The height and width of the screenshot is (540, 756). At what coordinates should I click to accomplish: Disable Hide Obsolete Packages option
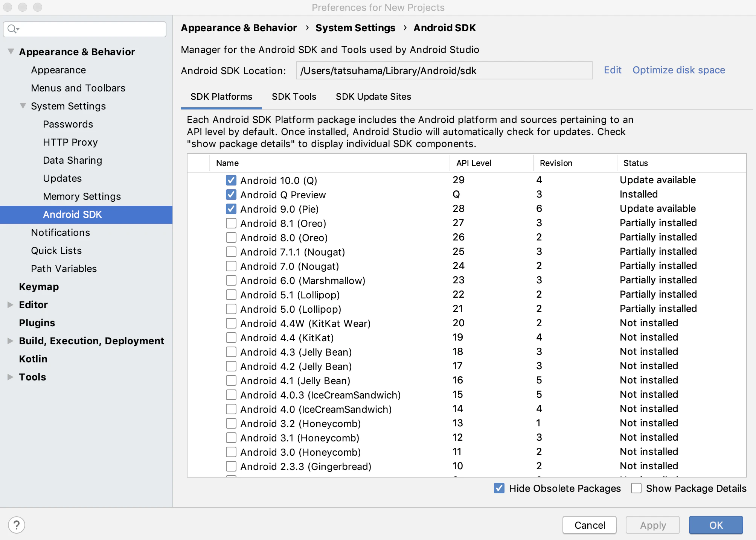(x=499, y=488)
